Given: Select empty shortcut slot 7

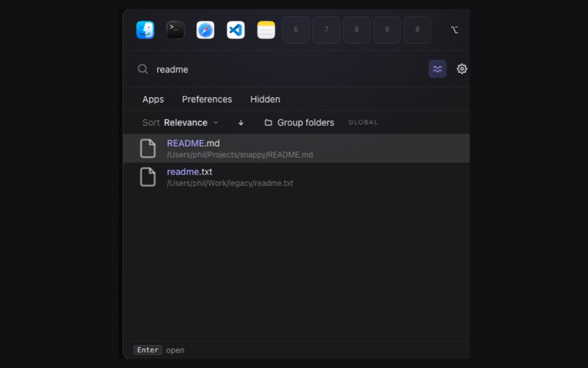Looking at the screenshot, I should click(x=326, y=30).
